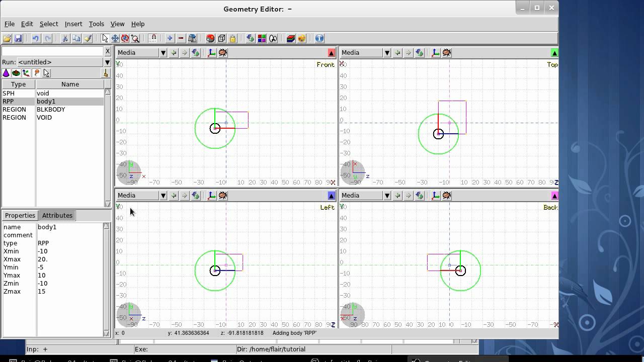Image resolution: width=644 pixels, height=362 pixels.
Task: Open the View menu
Action: [117, 24]
